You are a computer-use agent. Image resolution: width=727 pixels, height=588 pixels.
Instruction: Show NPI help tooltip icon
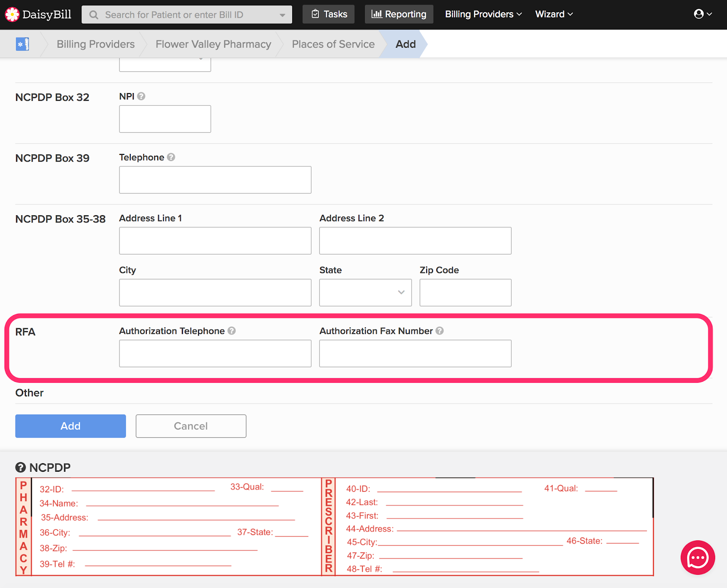141,96
